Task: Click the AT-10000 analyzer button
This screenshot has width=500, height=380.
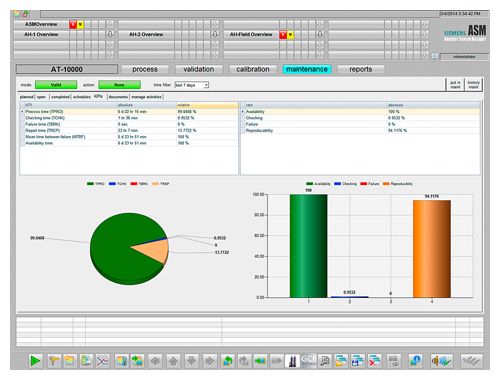Action: tap(67, 69)
